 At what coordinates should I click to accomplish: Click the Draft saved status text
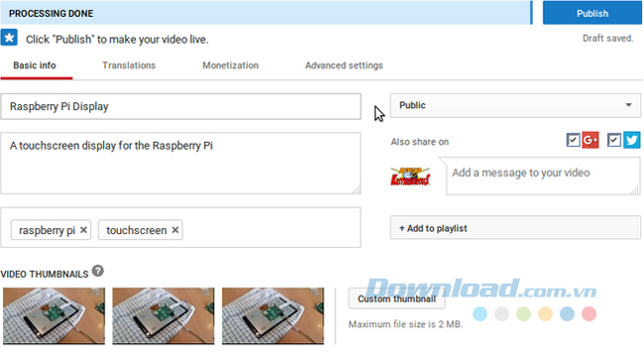click(608, 39)
